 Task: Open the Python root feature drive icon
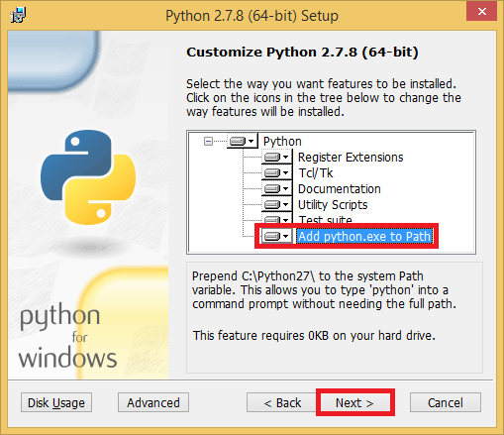click(243, 142)
